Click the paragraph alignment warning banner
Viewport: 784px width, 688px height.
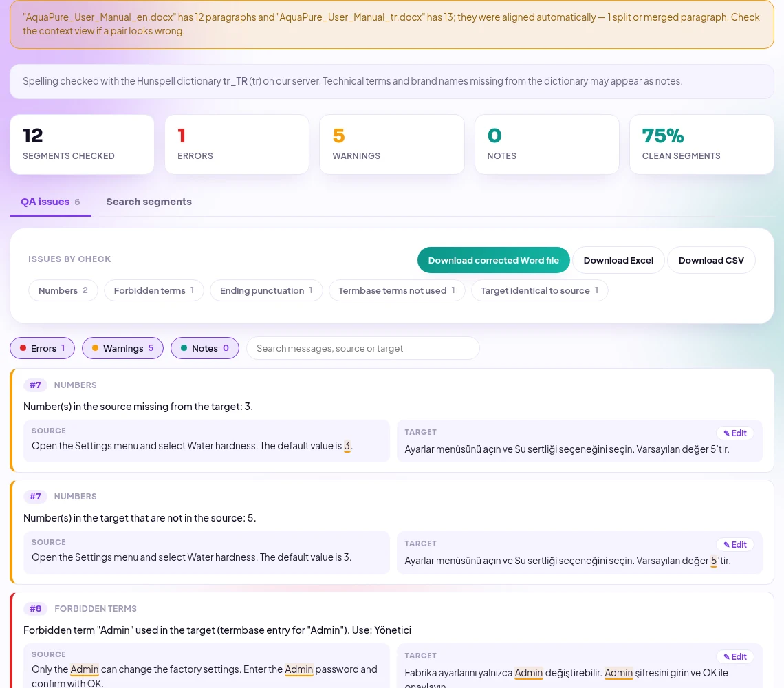click(392, 24)
